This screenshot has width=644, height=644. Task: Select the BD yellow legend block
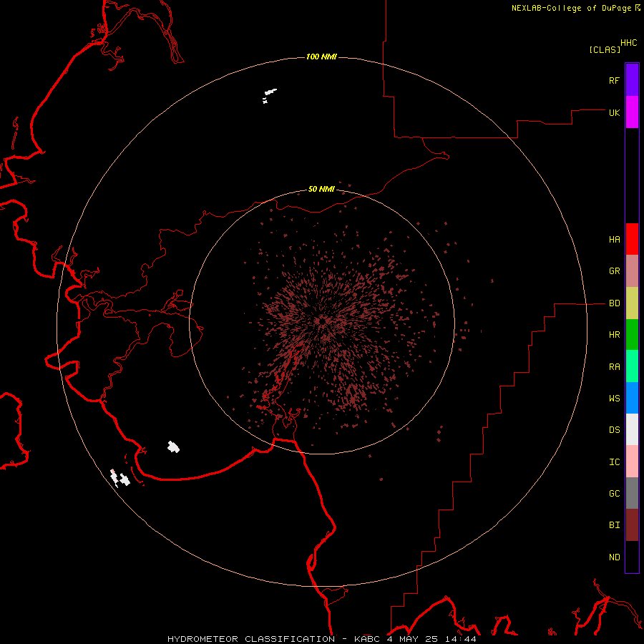[632, 303]
